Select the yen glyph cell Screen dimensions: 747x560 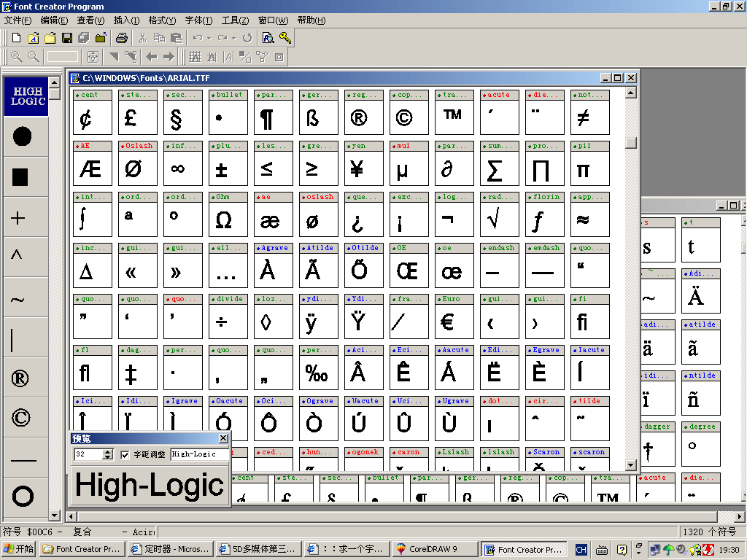point(364,163)
